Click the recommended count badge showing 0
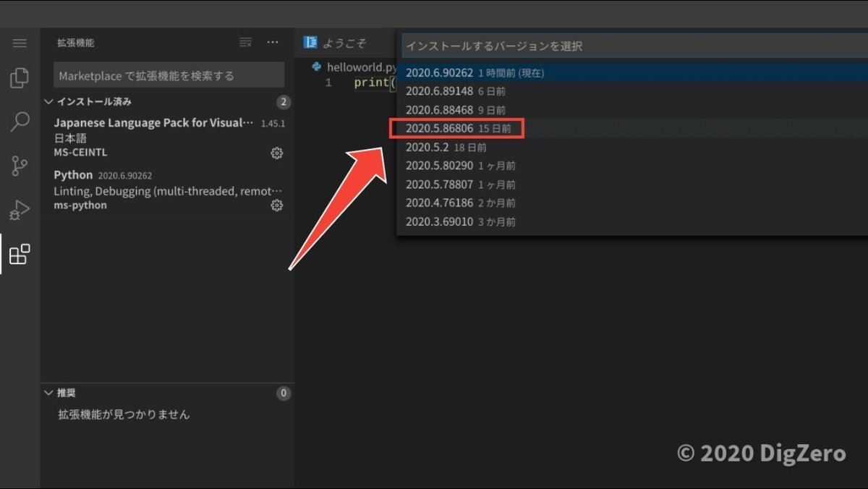 [284, 394]
